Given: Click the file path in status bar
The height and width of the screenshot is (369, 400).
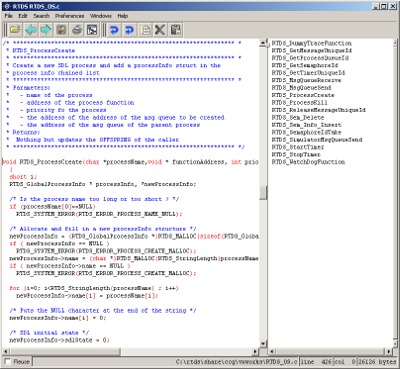Looking at the screenshot, I should (x=236, y=361).
